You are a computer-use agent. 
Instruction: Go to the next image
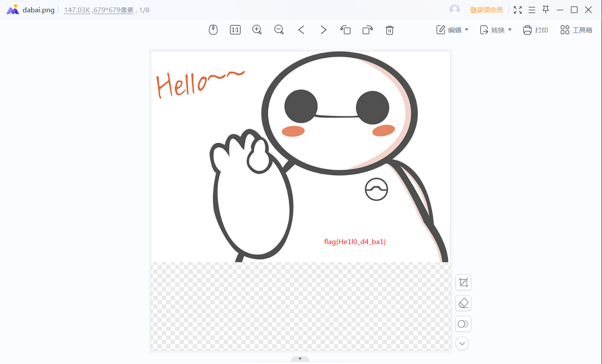(324, 30)
